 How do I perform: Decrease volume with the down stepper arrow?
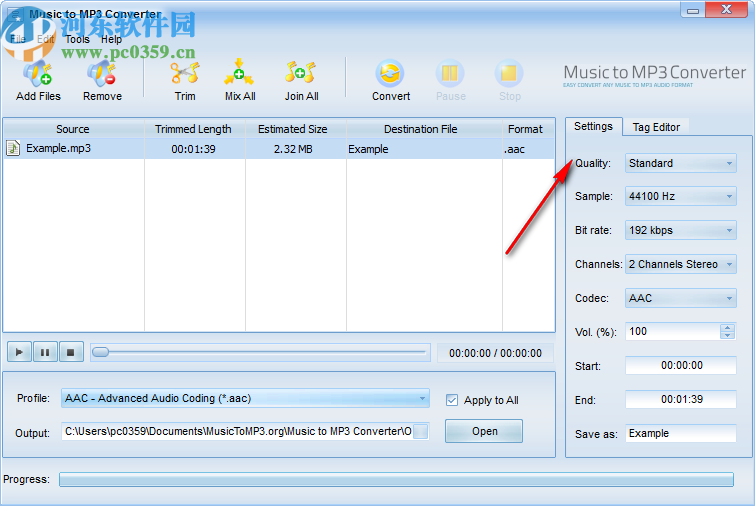[x=728, y=335]
